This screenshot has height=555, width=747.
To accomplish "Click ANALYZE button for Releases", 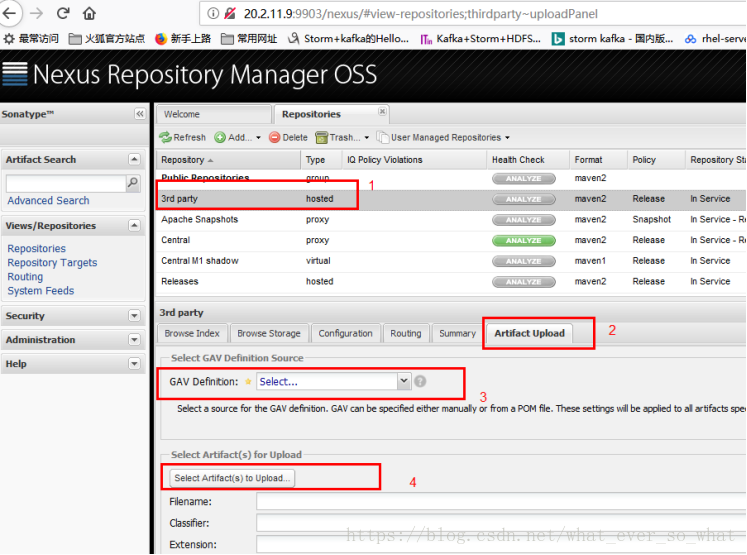I will pyautogui.click(x=524, y=282).
